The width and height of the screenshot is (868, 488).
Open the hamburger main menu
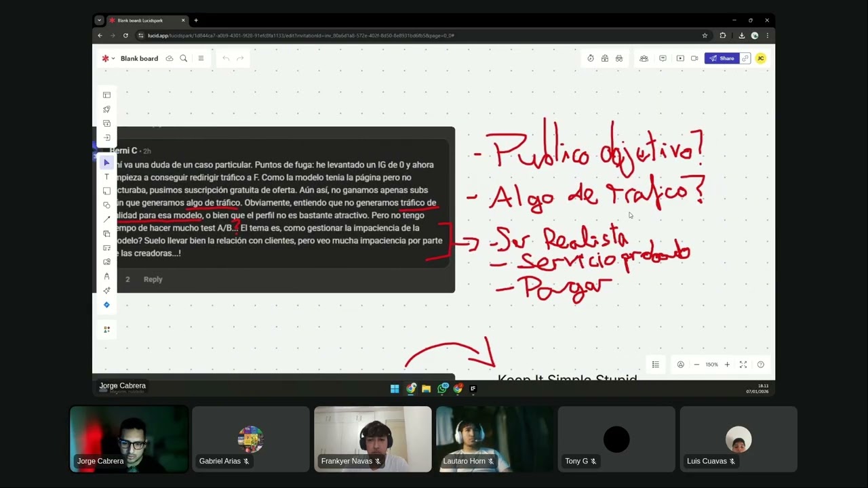(x=201, y=58)
